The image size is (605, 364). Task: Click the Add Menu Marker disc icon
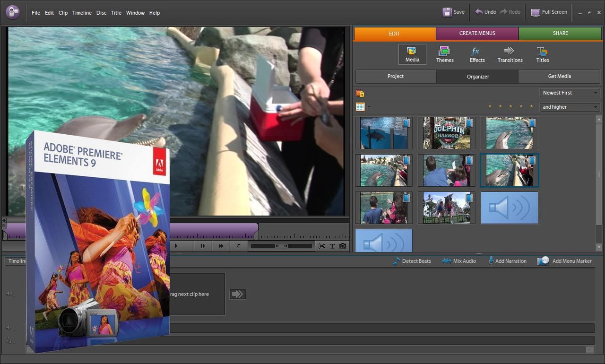[543, 261]
